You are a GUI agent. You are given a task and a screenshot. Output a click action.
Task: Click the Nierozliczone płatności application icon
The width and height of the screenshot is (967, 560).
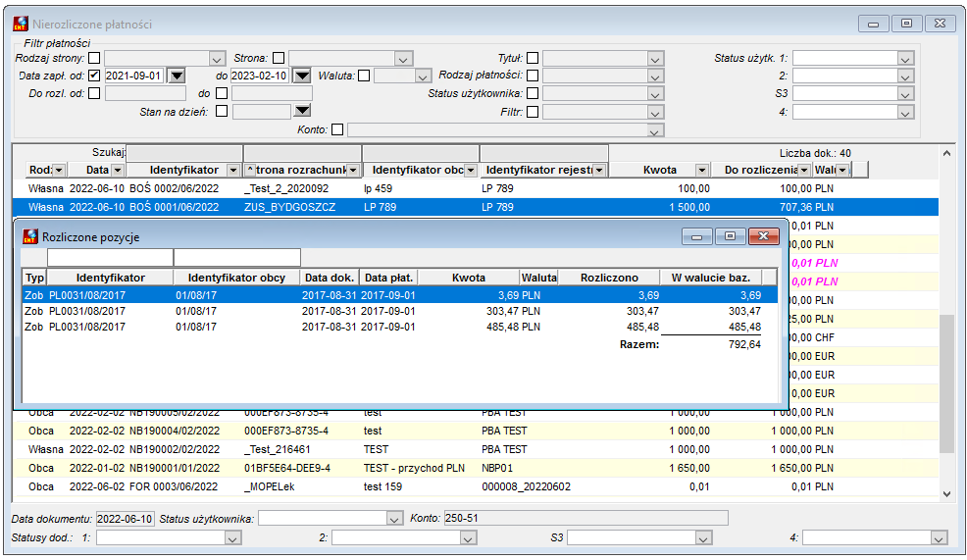tap(21, 25)
